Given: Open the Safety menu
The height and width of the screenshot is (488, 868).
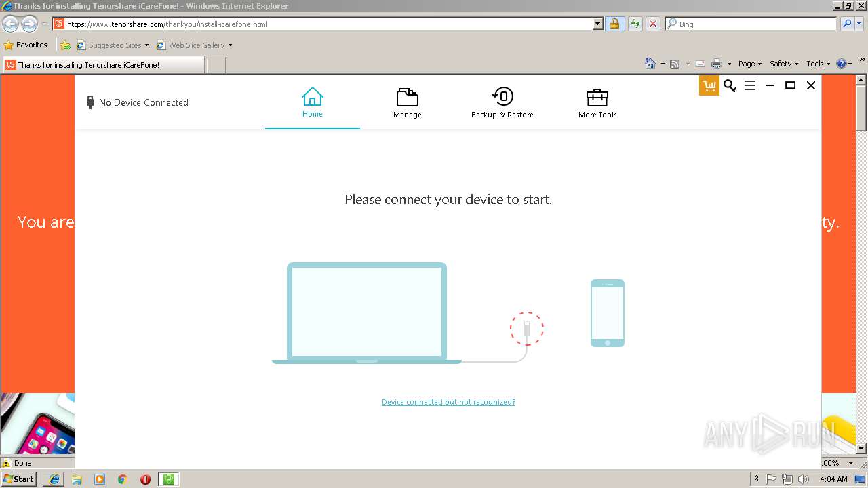Looking at the screenshot, I should (784, 64).
